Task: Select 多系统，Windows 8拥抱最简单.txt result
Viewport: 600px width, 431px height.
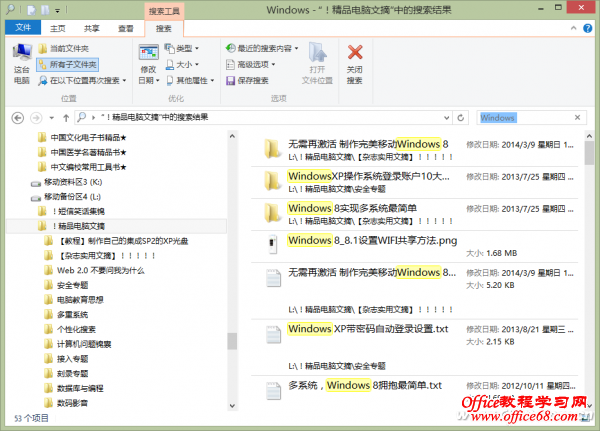Action: (x=414, y=390)
